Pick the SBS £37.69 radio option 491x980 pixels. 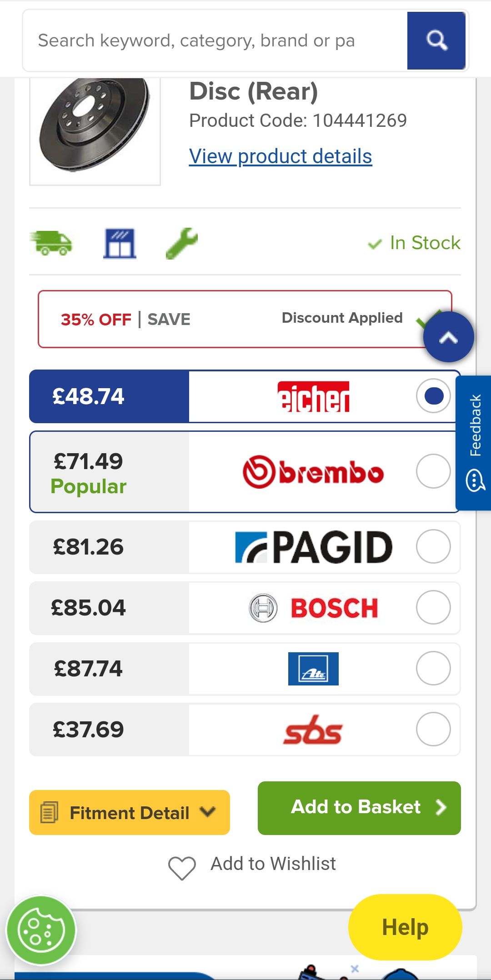click(433, 729)
